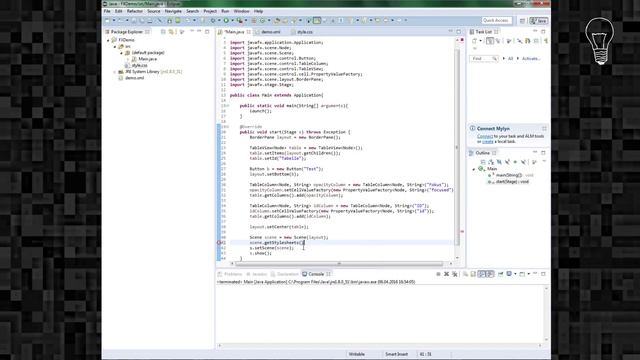The image size is (640, 360).
Task: Click the green Run button in toolbar
Action: (226, 20)
